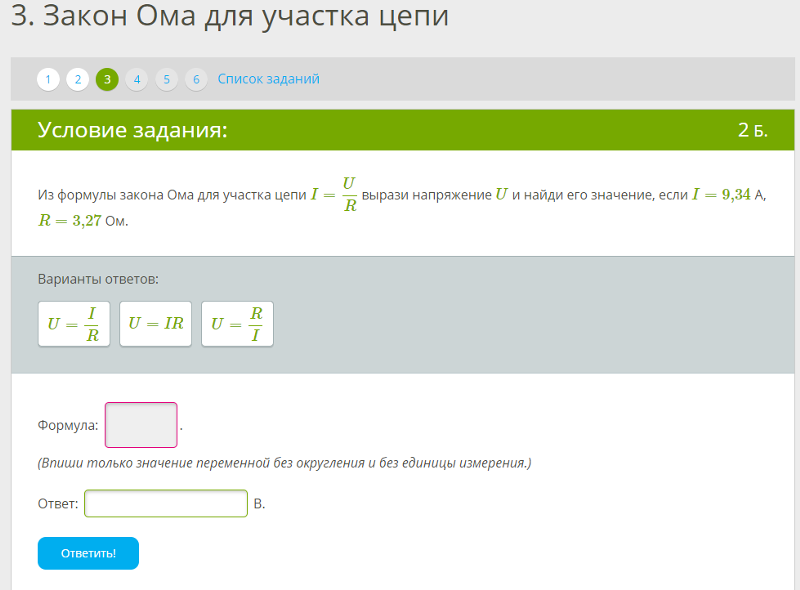Focus the Ответ text input field
Viewport: 800px width, 590px height.
point(166,503)
